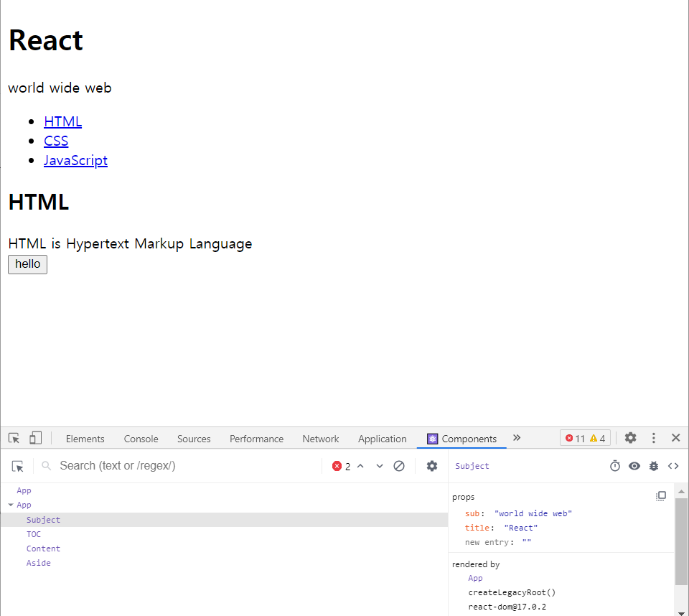Image resolution: width=689 pixels, height=616 pixels.
Task: Click the scrollbar up arrow in props panel
Action: 681,491
